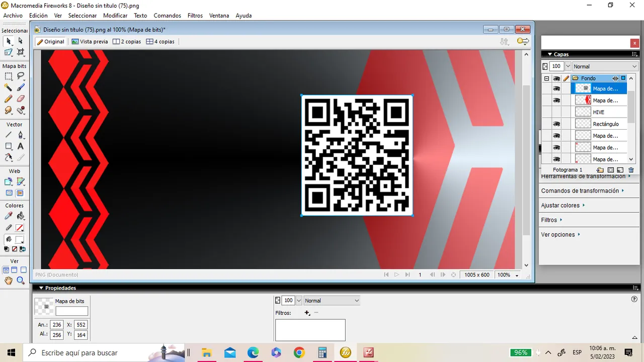Select the Rubber Stamp tool
The width and height of the screenshot is (644, 362).
(x=21, y=110)
